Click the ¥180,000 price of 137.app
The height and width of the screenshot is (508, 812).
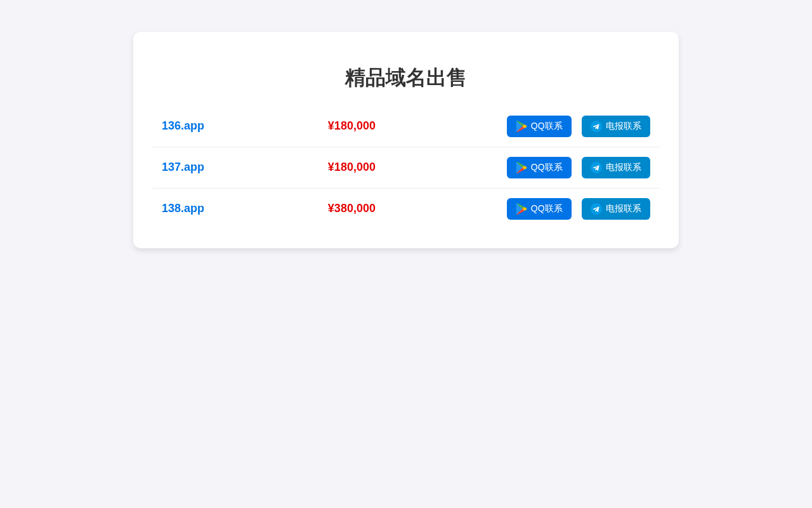[x=351, y=167]
